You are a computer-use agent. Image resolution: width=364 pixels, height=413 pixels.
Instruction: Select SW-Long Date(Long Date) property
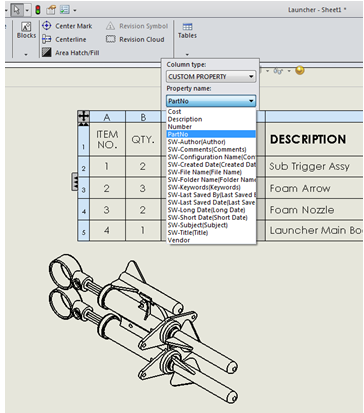pyautogui.click(x=211, y=210)
